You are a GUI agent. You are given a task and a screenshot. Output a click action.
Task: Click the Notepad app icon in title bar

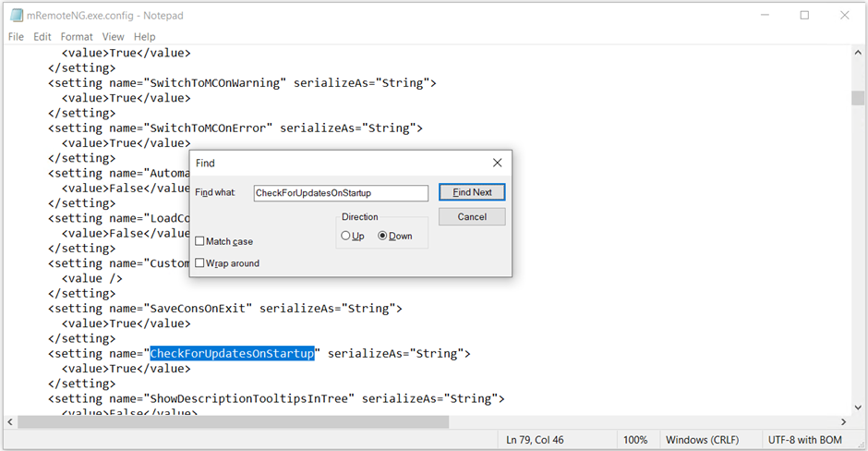(x=17, y=16)
